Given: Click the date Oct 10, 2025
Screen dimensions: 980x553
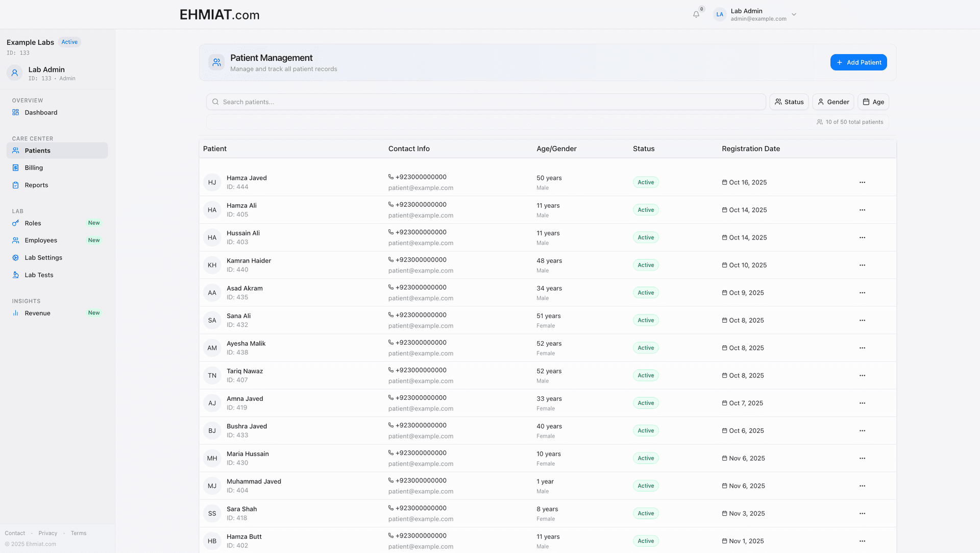Looking at the screenshot, I should coord(748,265).
